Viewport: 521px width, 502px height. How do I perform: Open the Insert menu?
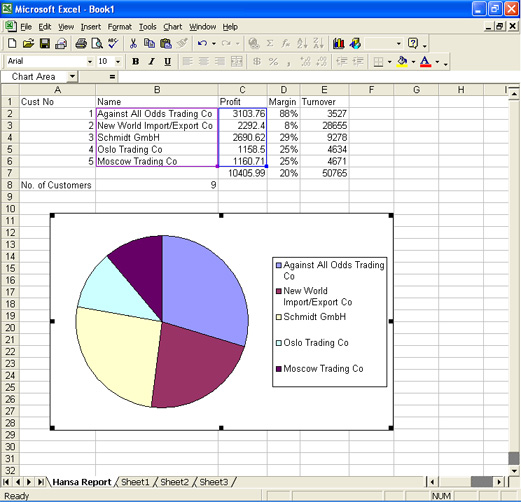click(x=91, y=27)
